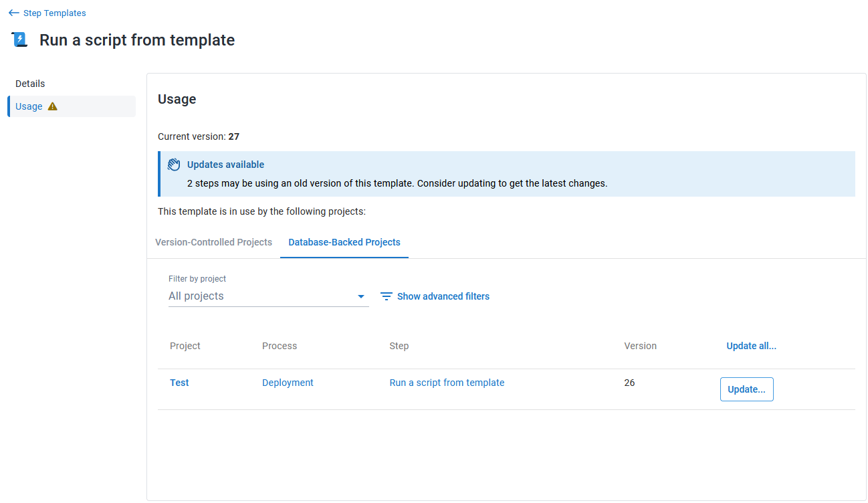Click the Update button for the Test project
The image size is (868, 503).
click(746, 389)
